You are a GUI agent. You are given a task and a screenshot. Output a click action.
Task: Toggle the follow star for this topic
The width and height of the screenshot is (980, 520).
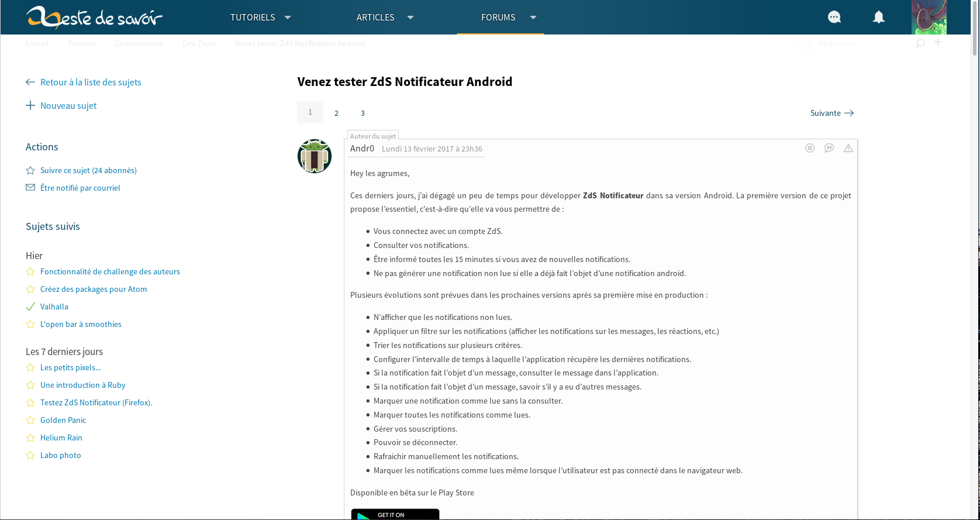(x=30, y=170)
